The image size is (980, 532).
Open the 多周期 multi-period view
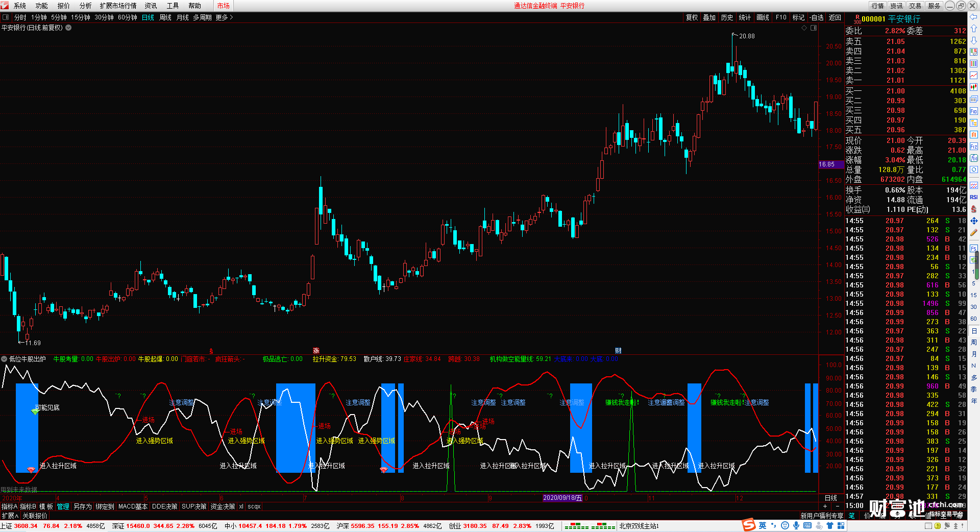coord(202,17)
